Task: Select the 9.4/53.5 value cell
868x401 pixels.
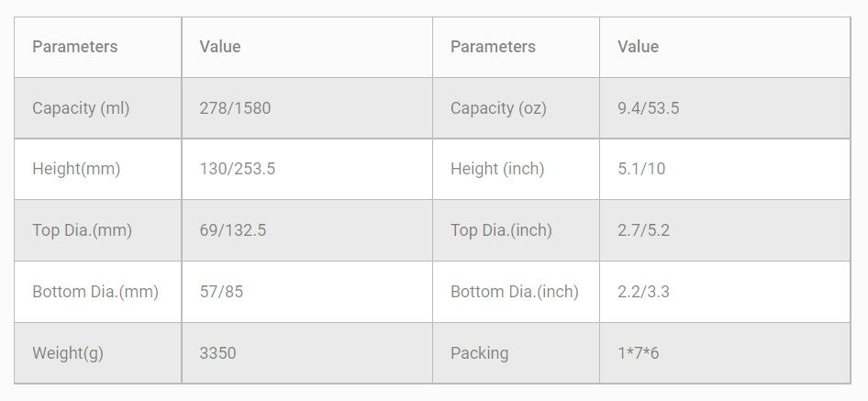Action: [x=649, y=108]
